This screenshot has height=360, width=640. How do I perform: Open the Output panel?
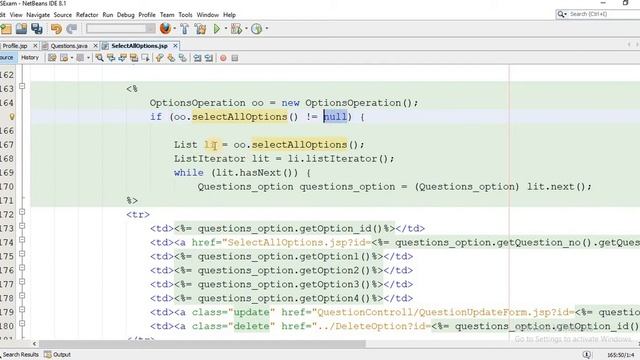point(58,355)
